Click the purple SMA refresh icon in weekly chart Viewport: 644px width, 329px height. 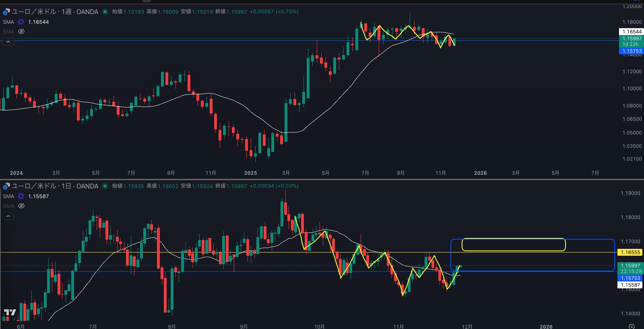click(x=21, y=22)
